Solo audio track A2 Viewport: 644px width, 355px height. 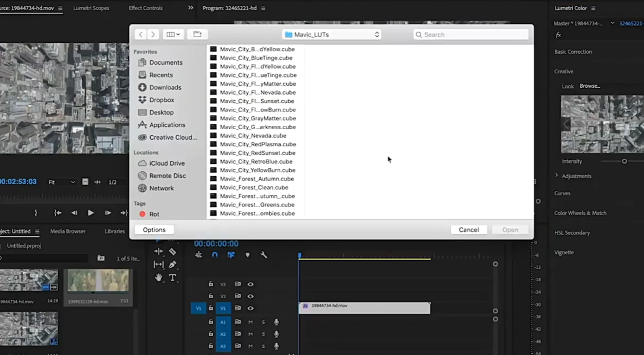tap(263, 334)
